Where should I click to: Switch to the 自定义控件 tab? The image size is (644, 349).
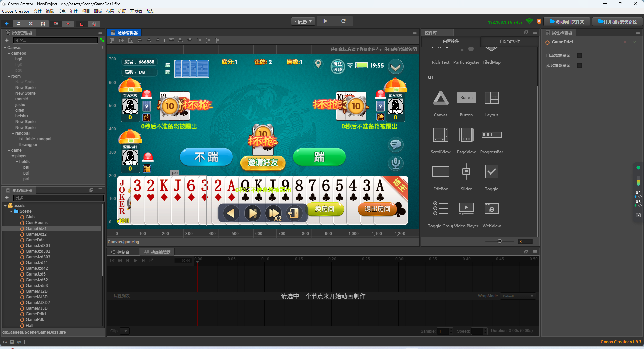click(509, 41)
